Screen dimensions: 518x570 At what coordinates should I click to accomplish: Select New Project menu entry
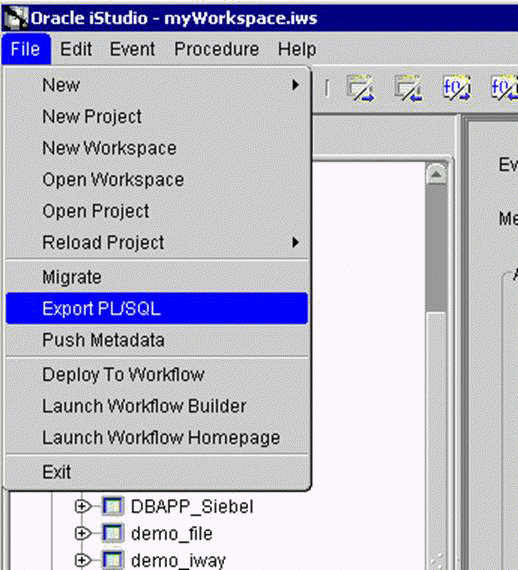coord(157,116)
